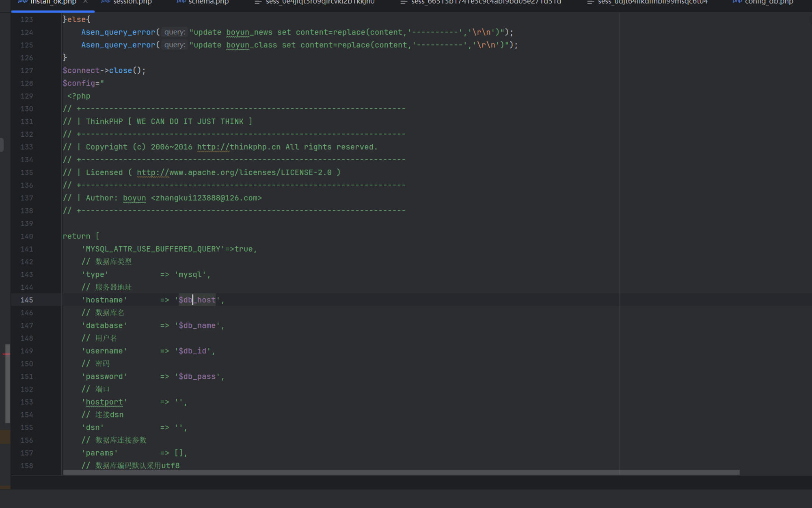This screenshot has height=508, width=812.
Task: Click the 'params' array key
Action: tap(99, 453)
